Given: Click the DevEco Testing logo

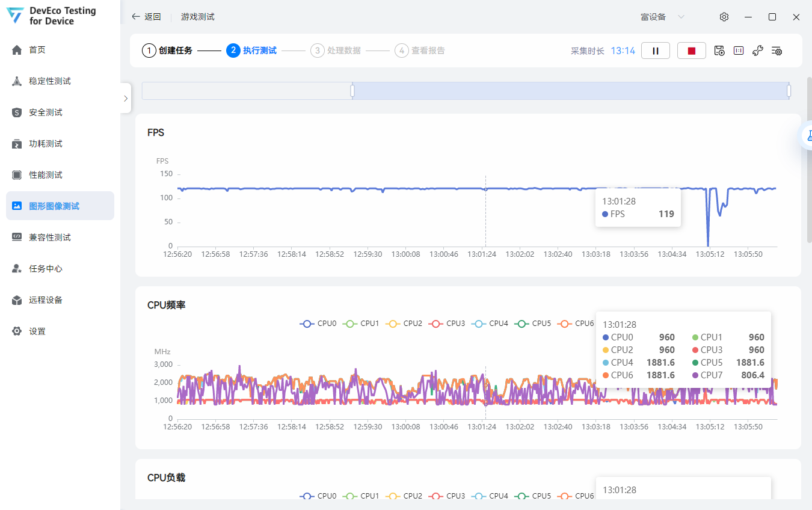Looking at the screenshot, I should point(16,16).
